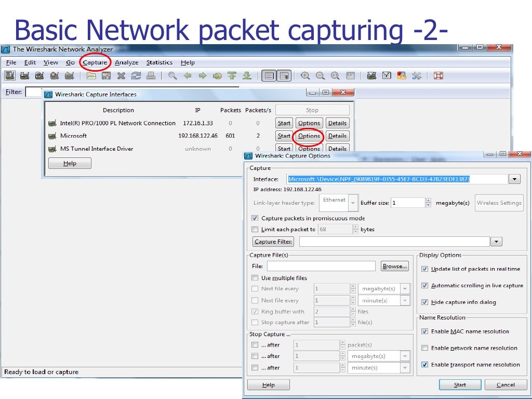
Task: Open the Analyze menu
Action: [127, 62]
